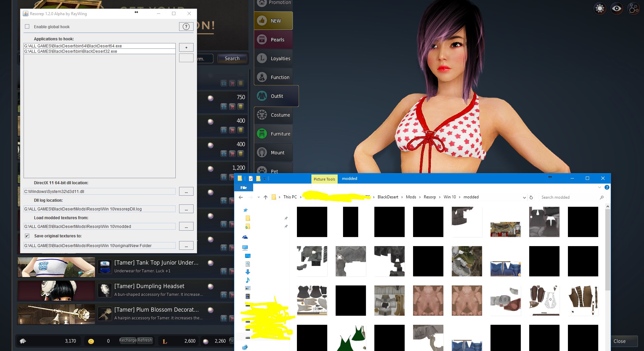
Task: Click the Resorep help question mark button
Action: click(x=186, y=27)
